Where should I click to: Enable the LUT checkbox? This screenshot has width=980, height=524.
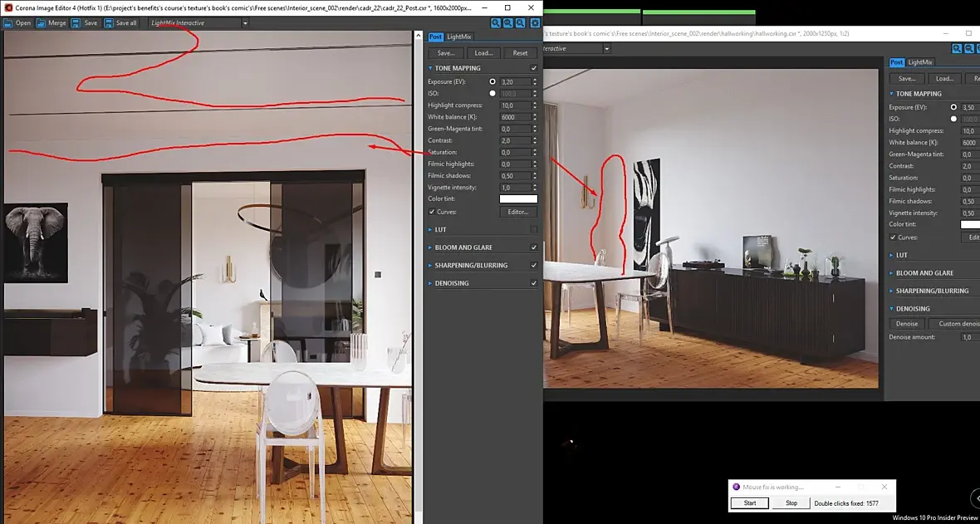pyautogui.click(x=534, y=229)
